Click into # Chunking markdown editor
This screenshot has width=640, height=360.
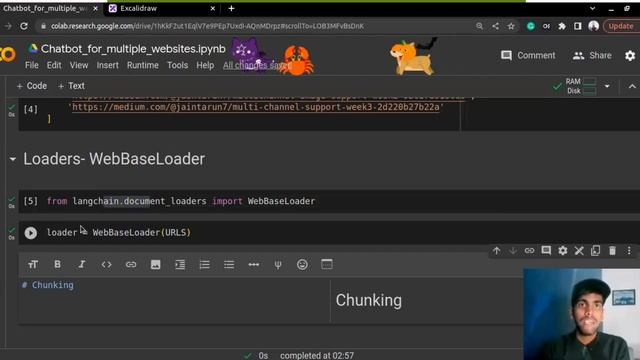[174, 300]
